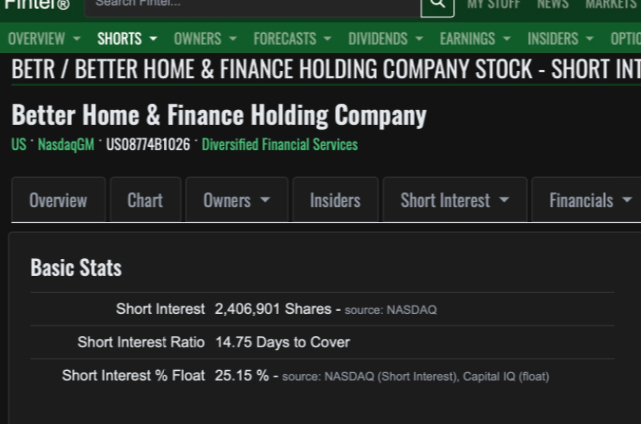641x424 pixels.
Task: Expand the DIVIDENDS dropdown menu
Action: [x=385, y=39]
